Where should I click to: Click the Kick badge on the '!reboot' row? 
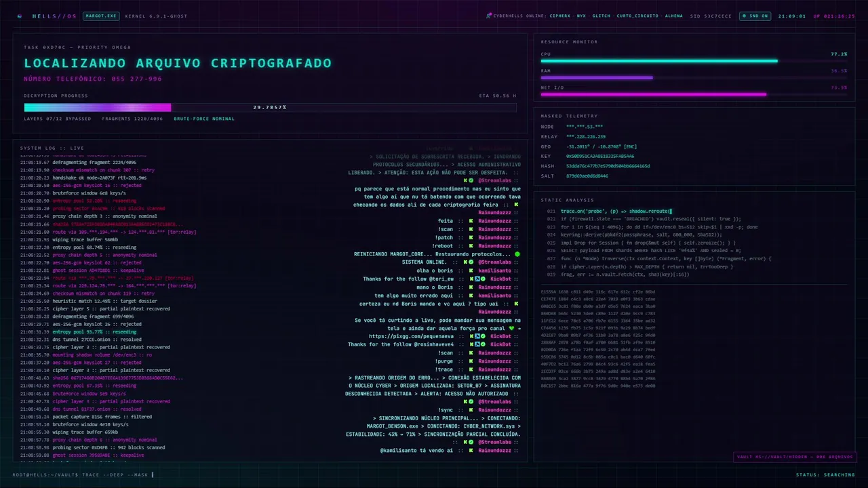pos(470,245)
